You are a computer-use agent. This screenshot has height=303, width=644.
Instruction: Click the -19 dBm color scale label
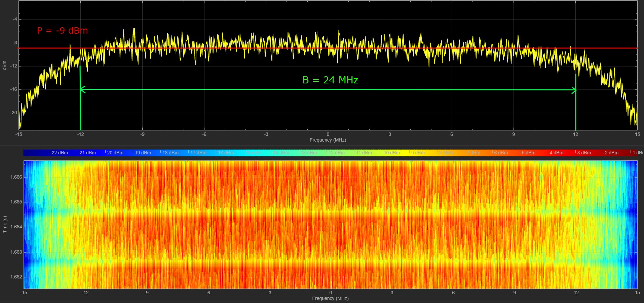pyautogui.click(x=142, y=153)
